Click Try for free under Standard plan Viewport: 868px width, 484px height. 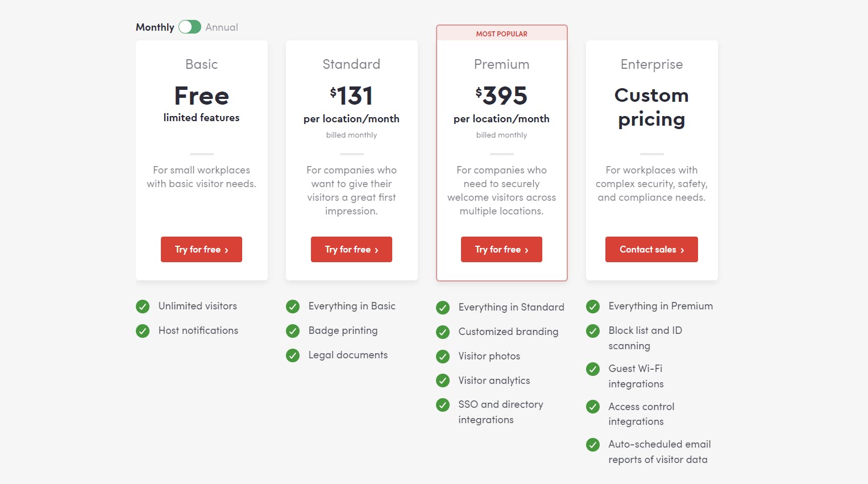[351, 250]
